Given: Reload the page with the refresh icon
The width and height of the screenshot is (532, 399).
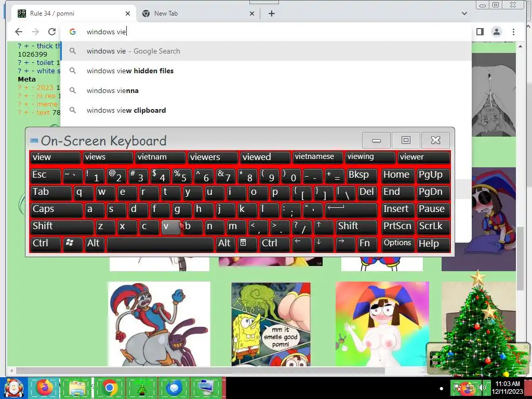Looking at the screenshot, I should (x=52, y=32).
